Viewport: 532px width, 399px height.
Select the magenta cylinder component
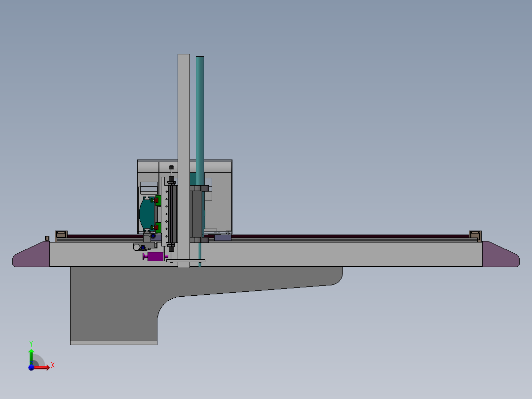(155, 256)
